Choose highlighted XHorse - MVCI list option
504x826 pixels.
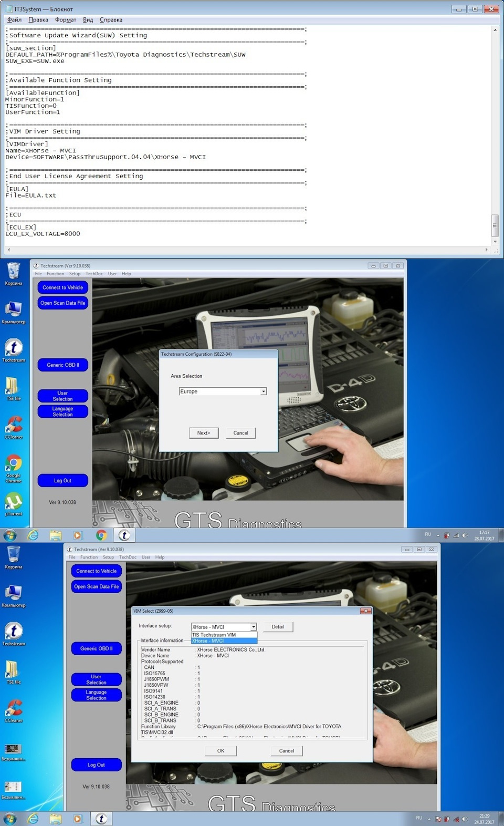point(224,641)
